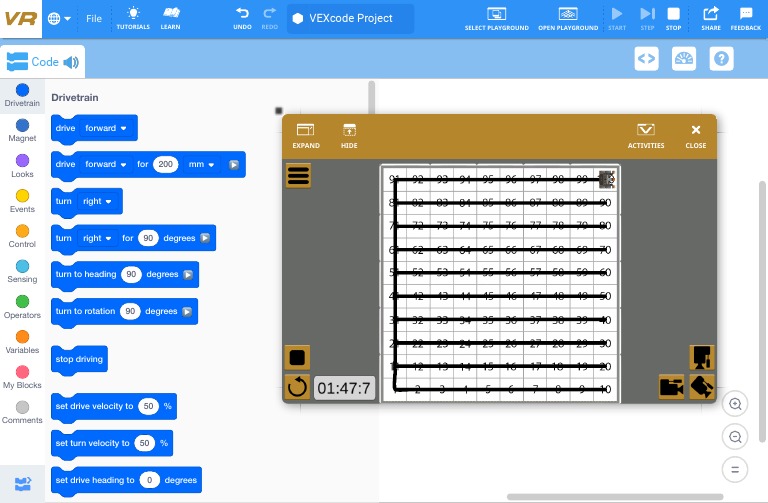This screenshot has height=503, width=768.
Task: Select the Looks purple category circle
Action: tap(22, 160)
